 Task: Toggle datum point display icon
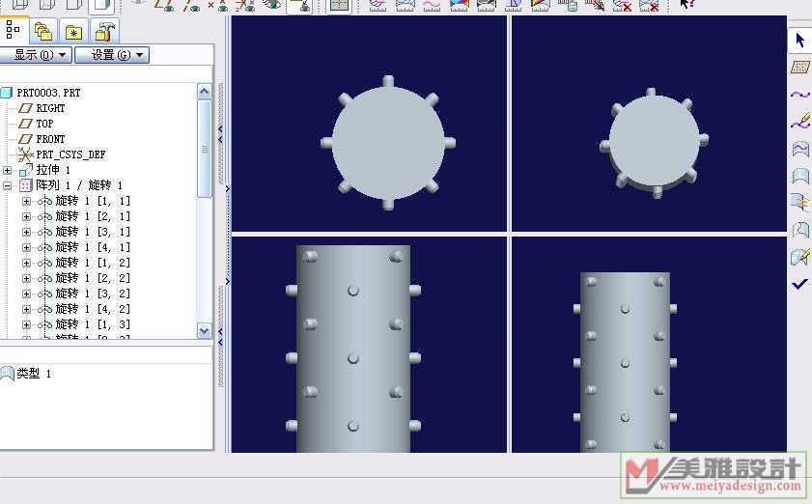click(219, 5)
